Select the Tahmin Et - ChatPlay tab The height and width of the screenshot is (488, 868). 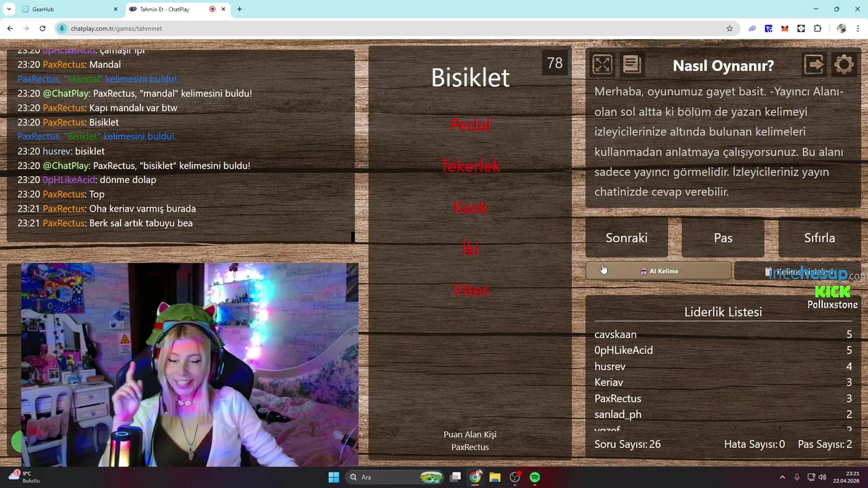click(x=178, y=9)
